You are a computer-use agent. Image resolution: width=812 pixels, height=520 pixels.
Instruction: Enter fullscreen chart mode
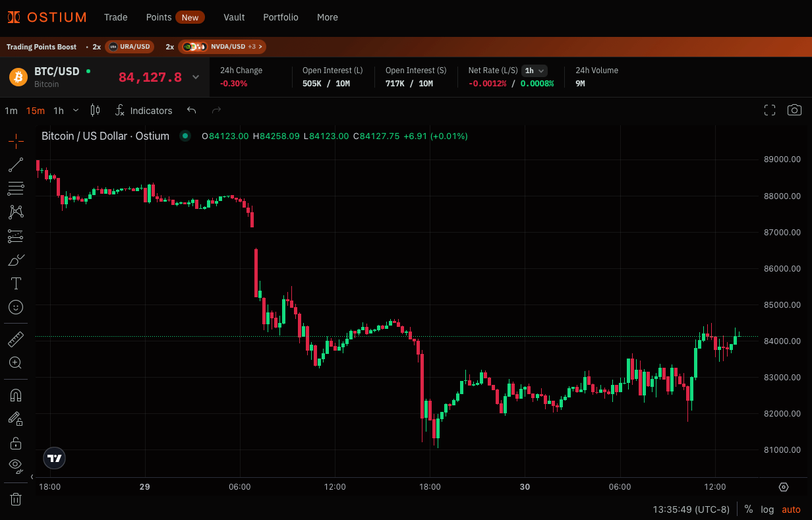coord(769,110)
